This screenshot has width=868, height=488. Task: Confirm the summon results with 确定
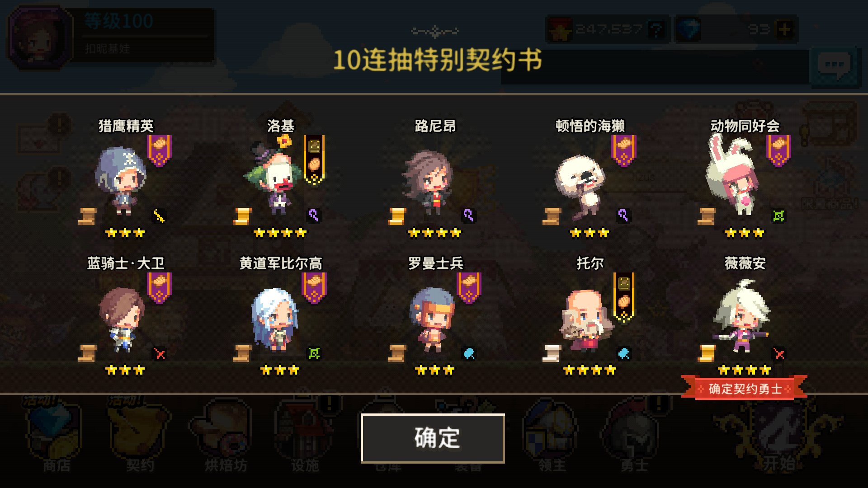pyautogui.click(x=433, y=438)
